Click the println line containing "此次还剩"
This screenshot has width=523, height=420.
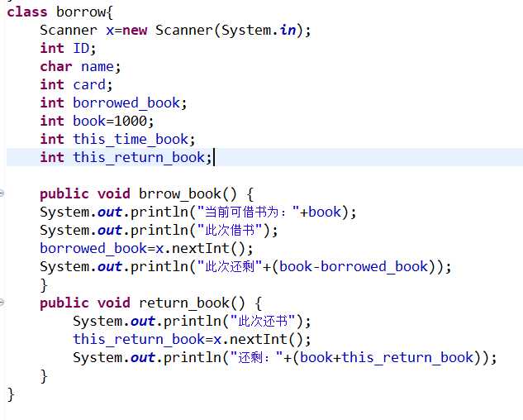coord(245,267)
